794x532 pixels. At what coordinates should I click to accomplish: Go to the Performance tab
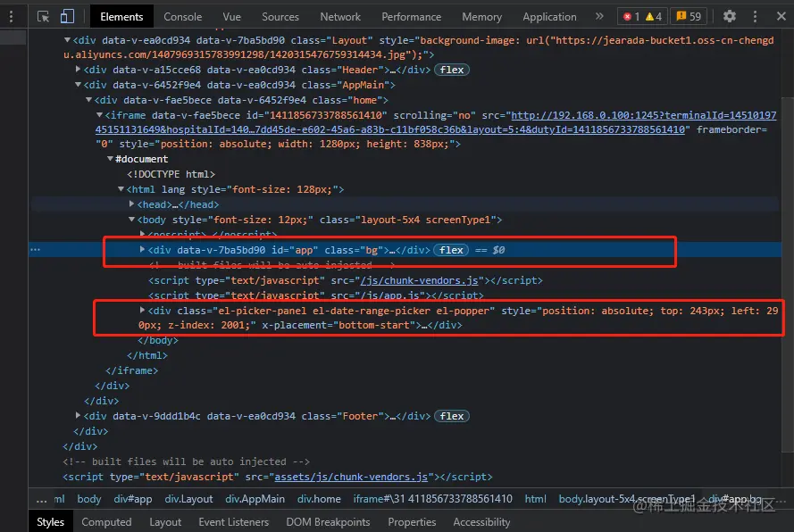pos(411,17)
